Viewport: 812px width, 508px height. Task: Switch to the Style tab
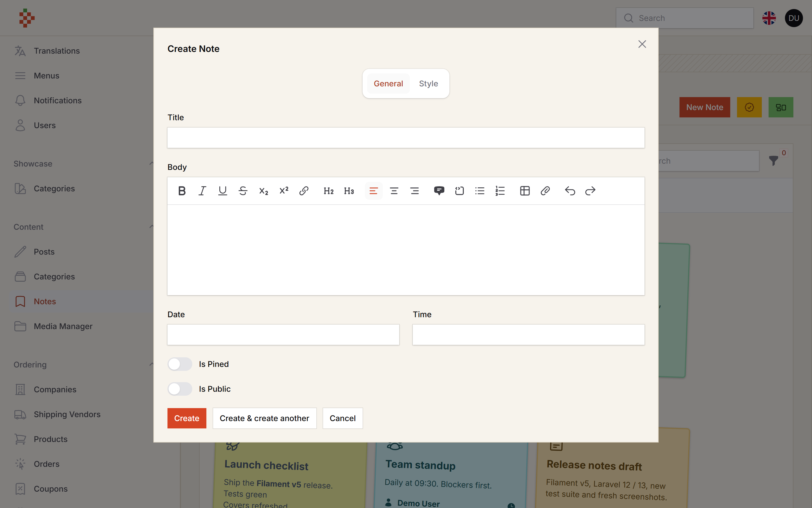[x=429, y=83]
